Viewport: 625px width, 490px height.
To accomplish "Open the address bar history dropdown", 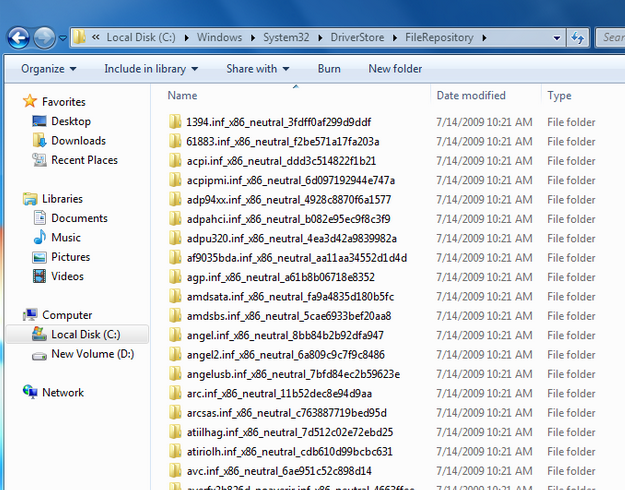I will (557, 38).
